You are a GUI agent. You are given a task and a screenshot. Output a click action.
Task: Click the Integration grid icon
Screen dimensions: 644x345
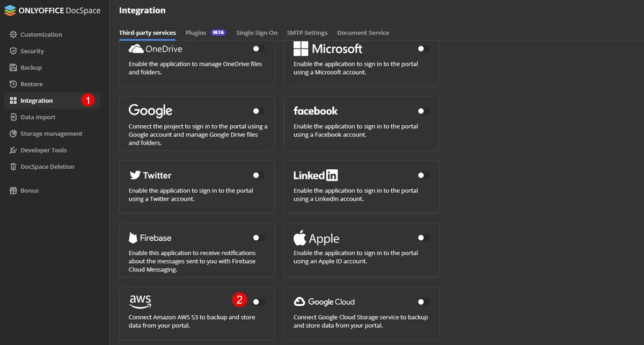pos(13,100)
